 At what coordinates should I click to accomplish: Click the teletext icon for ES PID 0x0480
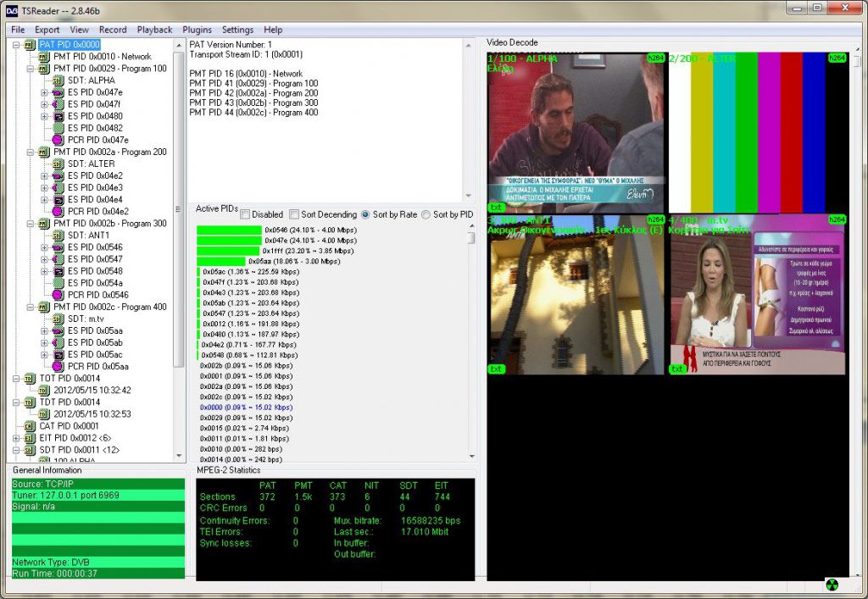58,116
